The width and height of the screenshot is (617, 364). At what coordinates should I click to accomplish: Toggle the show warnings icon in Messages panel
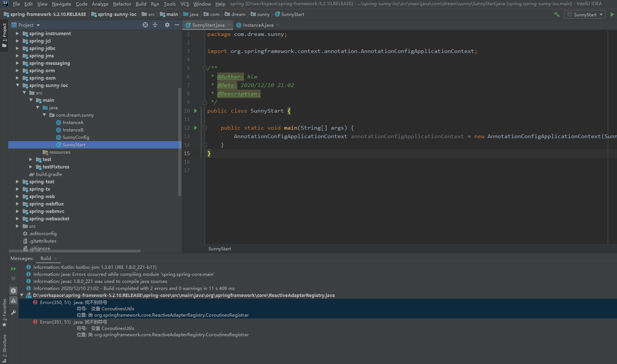(13, 301)
